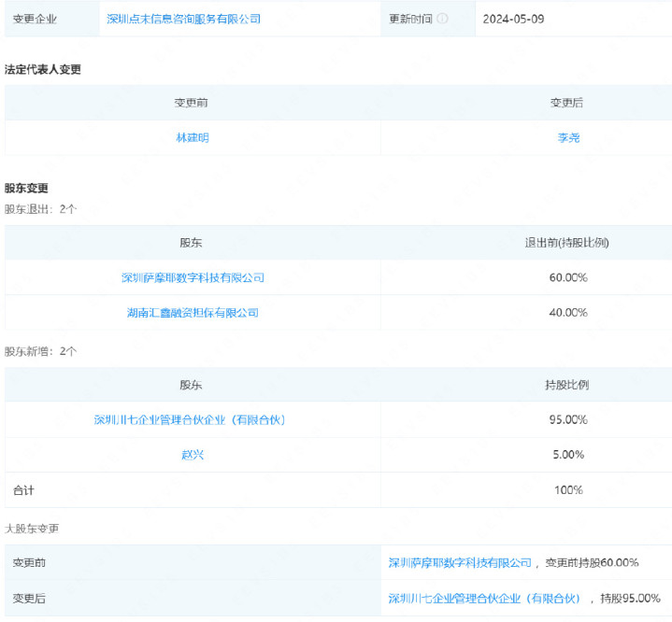Open new legal representative 李尧

(x=568, y=137)
